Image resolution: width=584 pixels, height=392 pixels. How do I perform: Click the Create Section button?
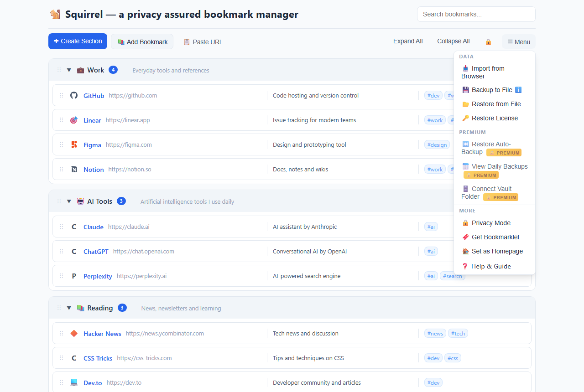[x=78, y=41]
